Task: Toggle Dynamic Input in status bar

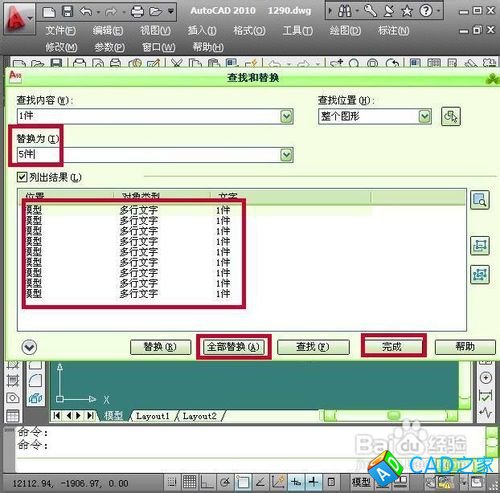Action: click(296, 482)
